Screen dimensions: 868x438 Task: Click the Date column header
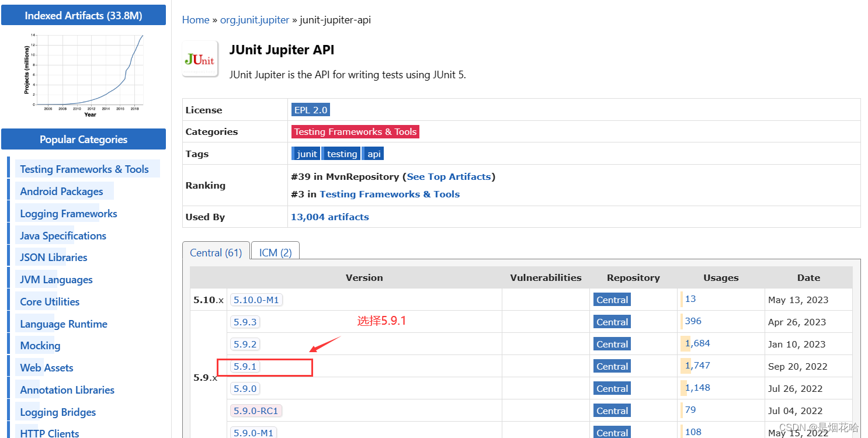[x=808, y=278]
